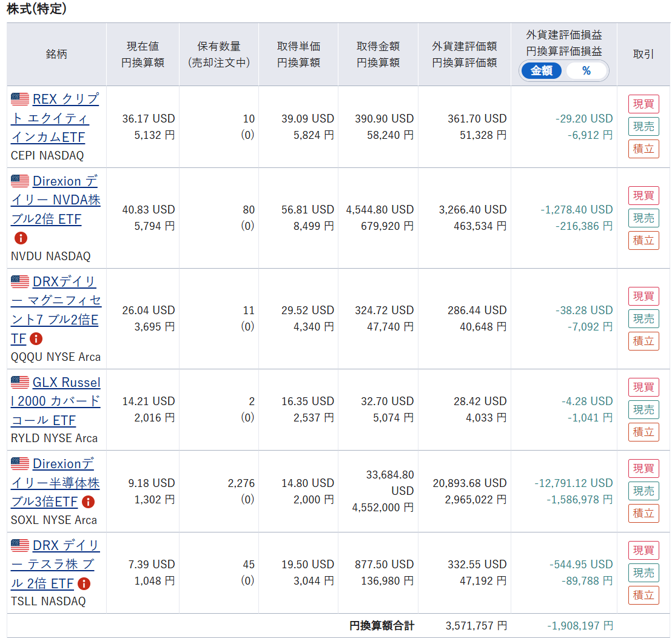Click US flag icon in the CEPI row
The image size is (672, 638).
(20, 99)
